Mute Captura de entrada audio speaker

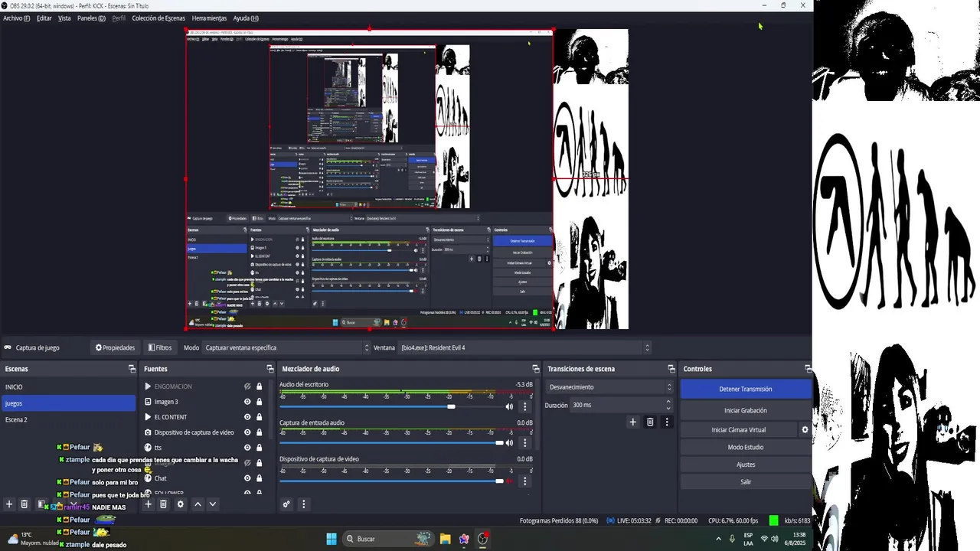[x=509, y=443]
